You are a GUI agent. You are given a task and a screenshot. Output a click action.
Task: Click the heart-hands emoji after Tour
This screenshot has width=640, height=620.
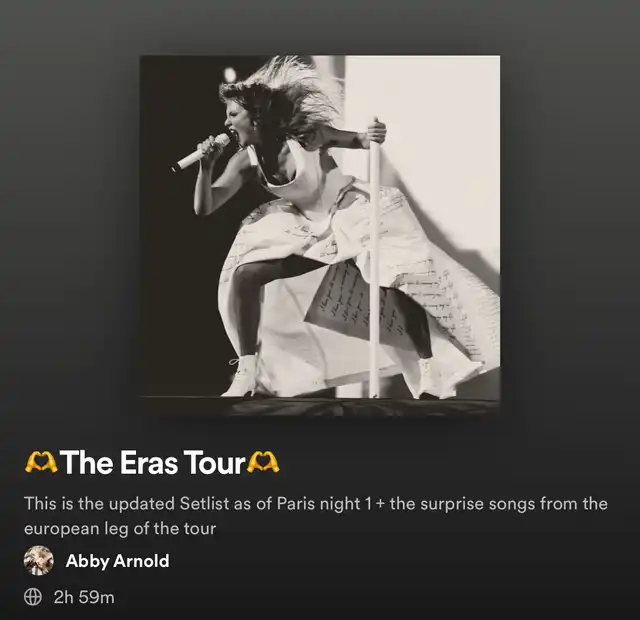coord(264,463)
